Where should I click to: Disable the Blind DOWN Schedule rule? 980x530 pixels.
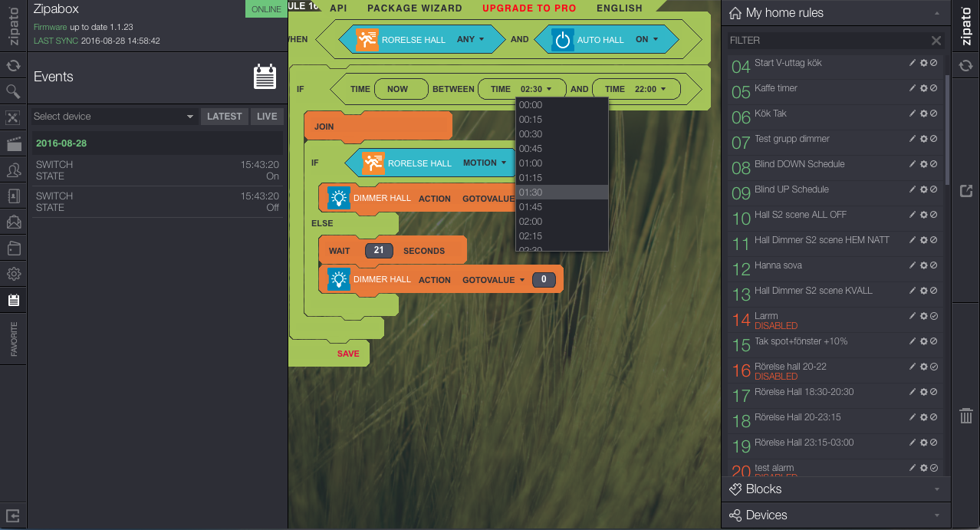(x=933, y=164)
